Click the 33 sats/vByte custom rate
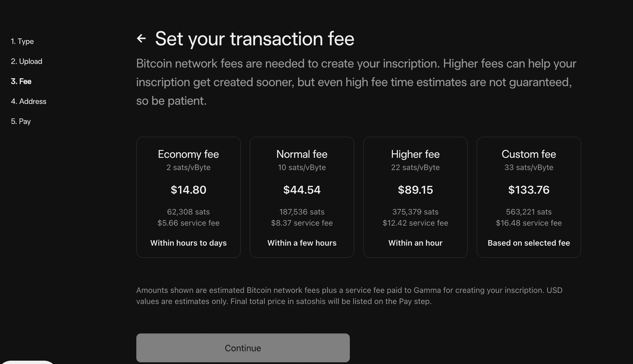 pyautogui.click(x=529, y=167)
